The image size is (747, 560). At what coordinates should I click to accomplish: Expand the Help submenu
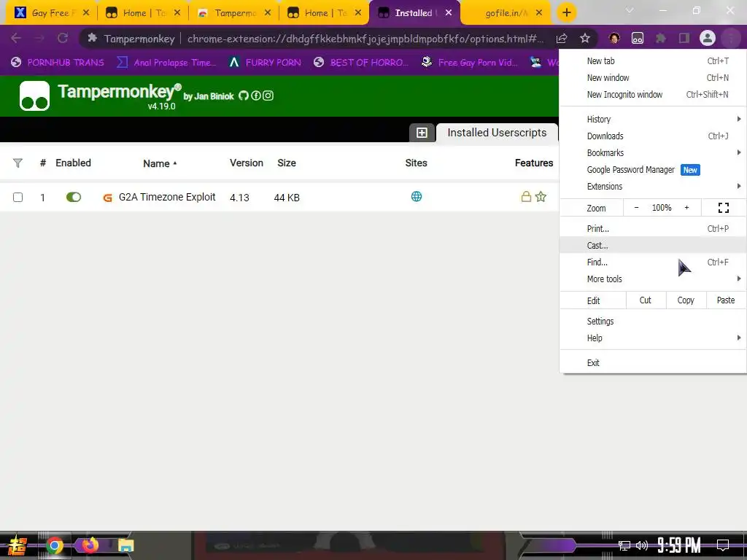[653, 338]
